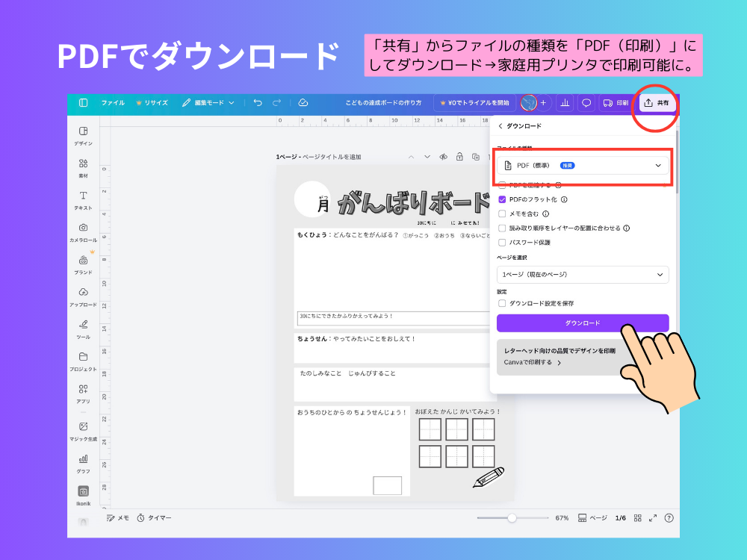Open the comments bubble icon
This screenshot has height=560, width=747.
[586, 103]
